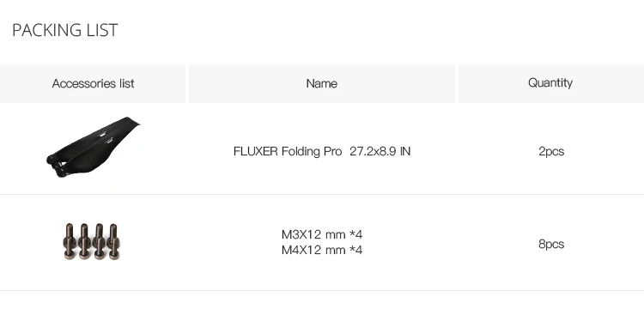This screenshot has height=315, width=644.
Task: Click the white logo marking on propeller blade
Action: (102, 134)
